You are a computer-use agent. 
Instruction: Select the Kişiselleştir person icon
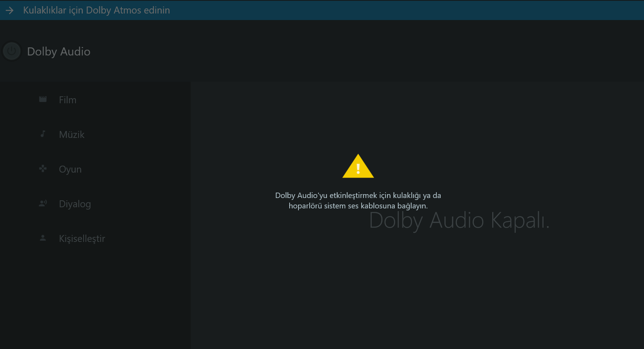click(x=43, y=238)
